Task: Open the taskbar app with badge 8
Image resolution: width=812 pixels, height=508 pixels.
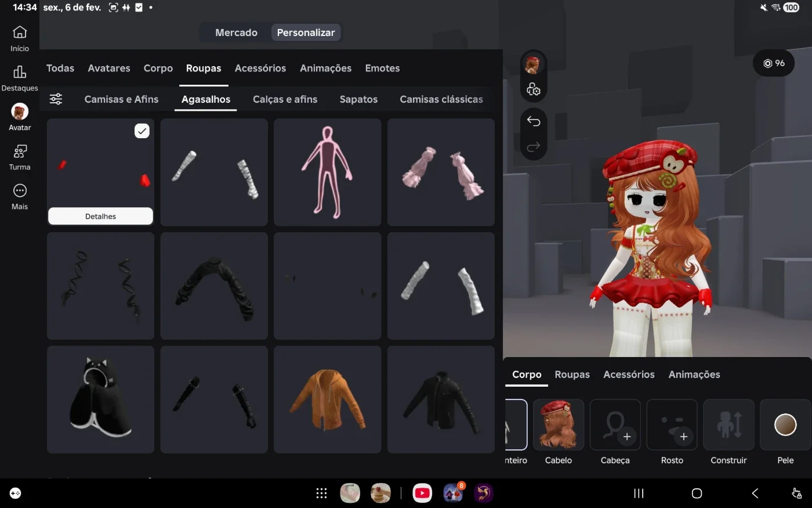Action: pyautogui.click(x=453, y=493)
